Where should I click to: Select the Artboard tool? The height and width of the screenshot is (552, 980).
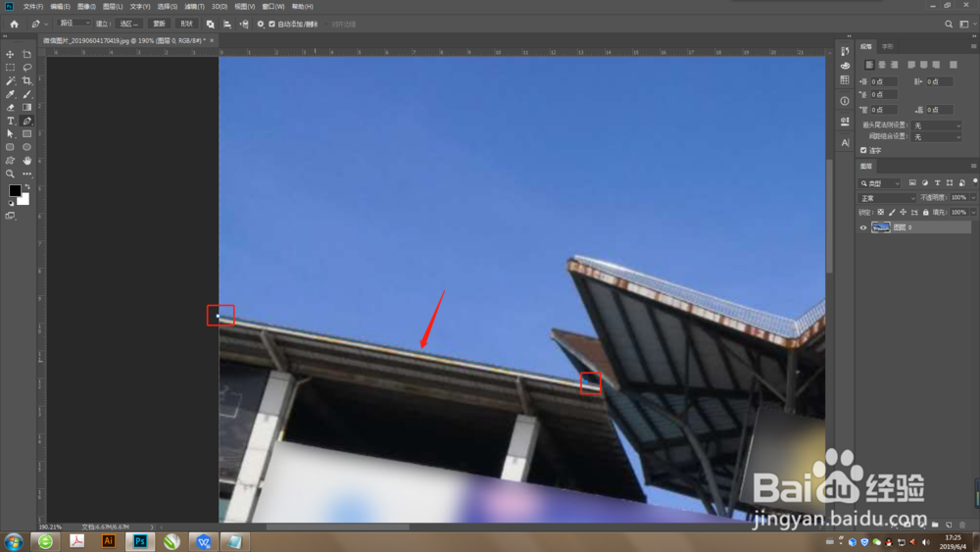pos(26,54)
